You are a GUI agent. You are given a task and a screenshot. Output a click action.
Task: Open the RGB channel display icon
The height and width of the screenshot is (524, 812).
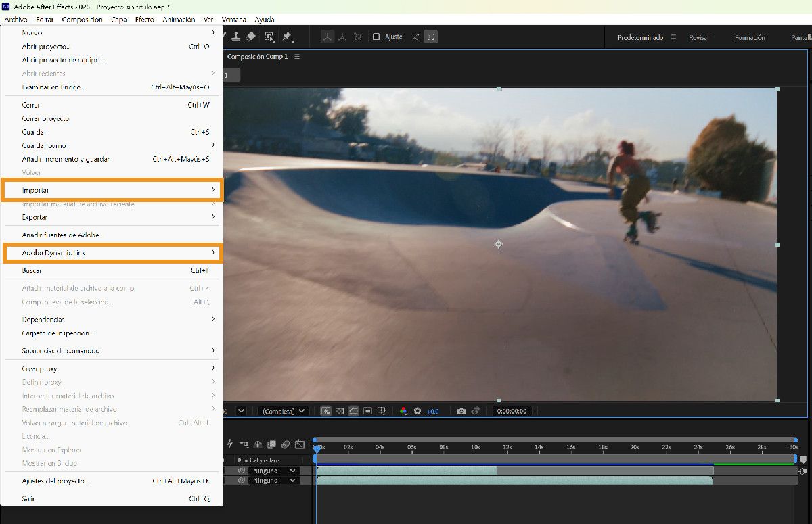(403, 411)
